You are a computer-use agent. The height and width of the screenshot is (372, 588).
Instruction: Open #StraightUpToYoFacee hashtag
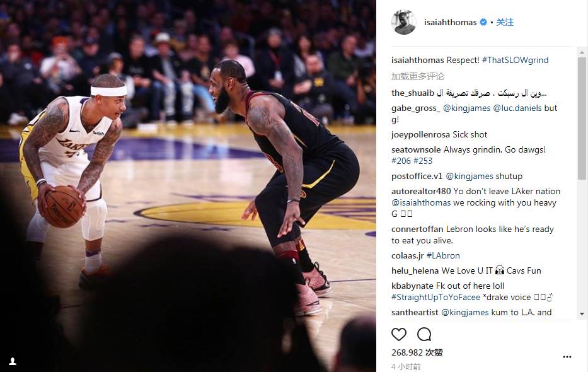(435, 298)
